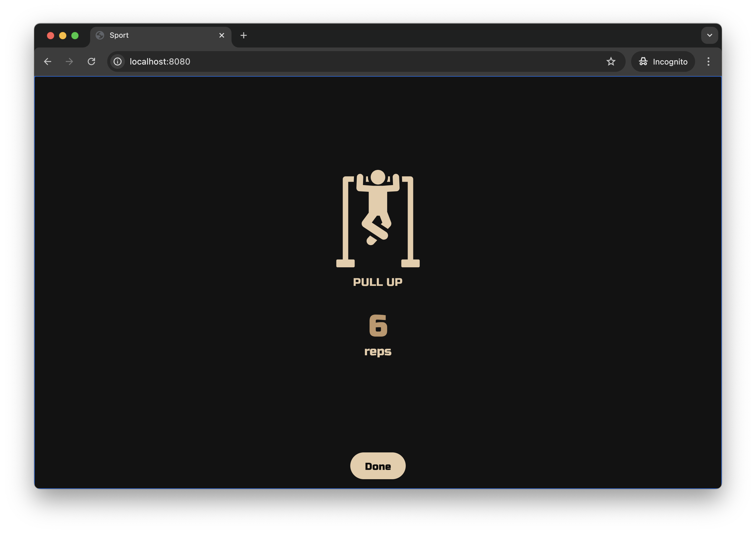
Task: Click the reps count number 6
Action: (377, 325)
